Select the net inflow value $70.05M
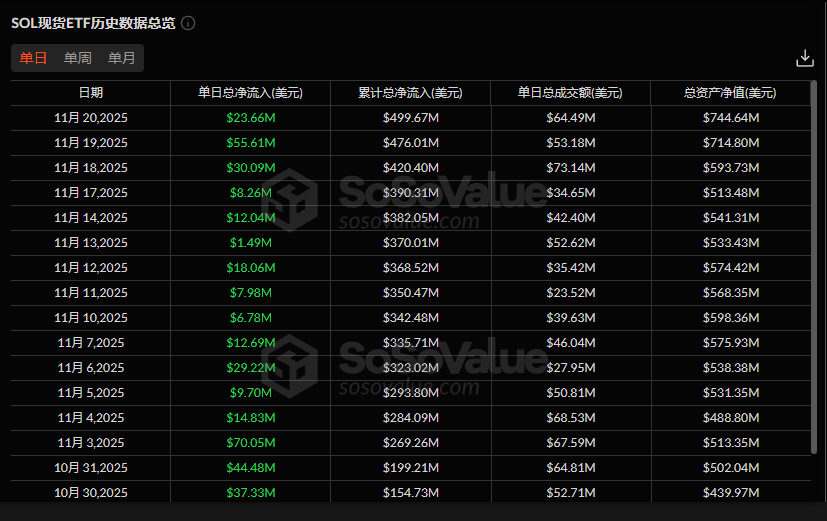This screenshot has width=827, height=521. point(251,443)
